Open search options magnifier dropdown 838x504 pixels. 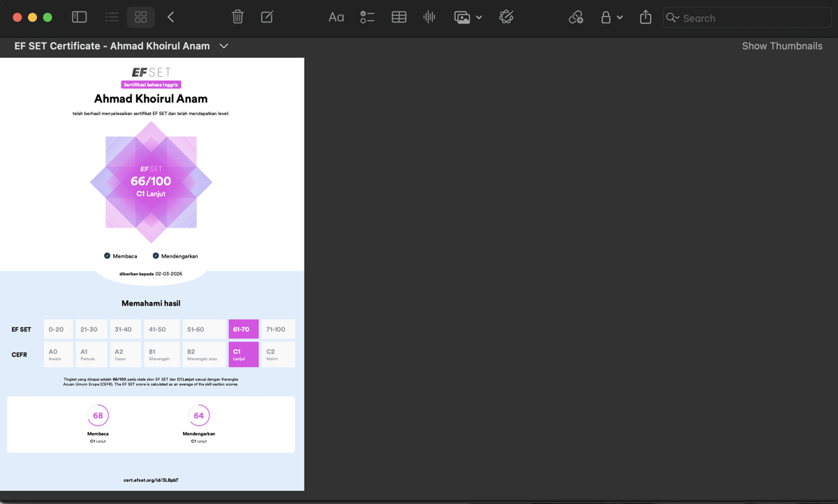coord(672,18)
